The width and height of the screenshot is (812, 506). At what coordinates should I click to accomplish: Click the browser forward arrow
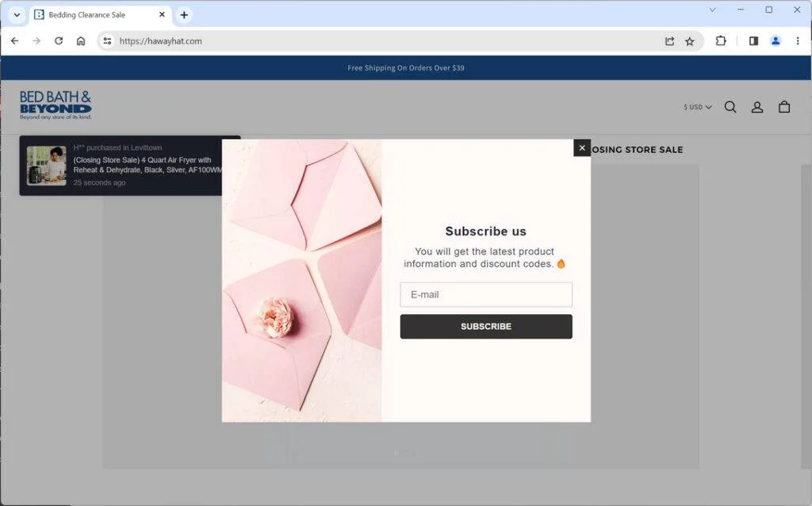pyautogui.click(x=36, y=41)
